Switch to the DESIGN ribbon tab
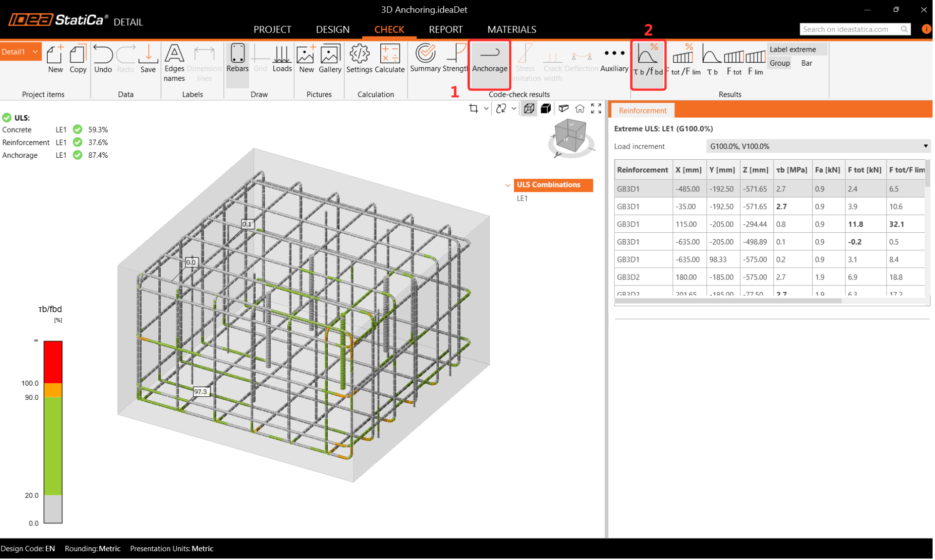The height and width of the screenshot is (560, 935). pyautogui.click(x=333, y=29)
